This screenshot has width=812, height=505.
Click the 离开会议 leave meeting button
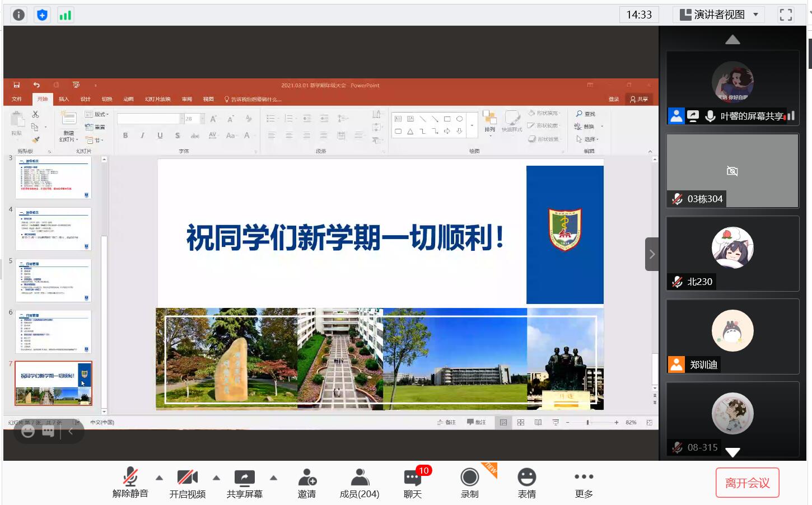tap(747, 483)
